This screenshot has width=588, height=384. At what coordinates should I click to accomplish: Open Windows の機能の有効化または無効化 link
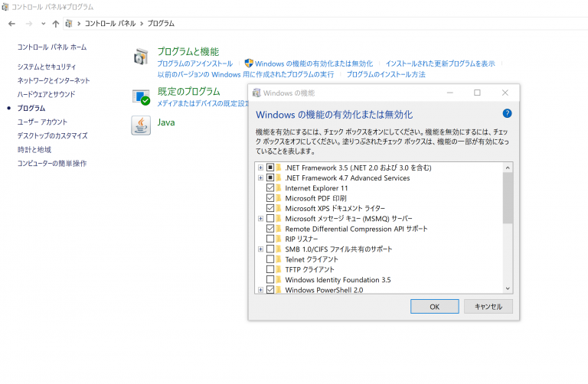click(314, 63)
